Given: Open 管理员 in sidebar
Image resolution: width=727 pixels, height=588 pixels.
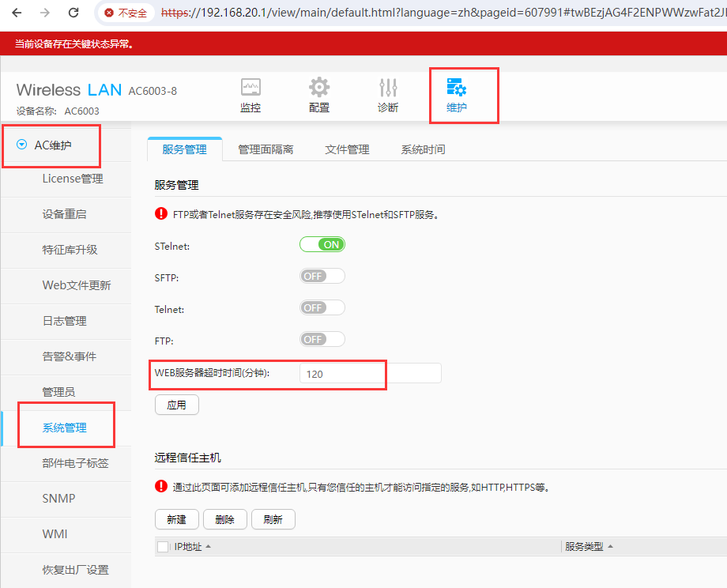Looking at the screenshot, I should click(x=66, y=392).
